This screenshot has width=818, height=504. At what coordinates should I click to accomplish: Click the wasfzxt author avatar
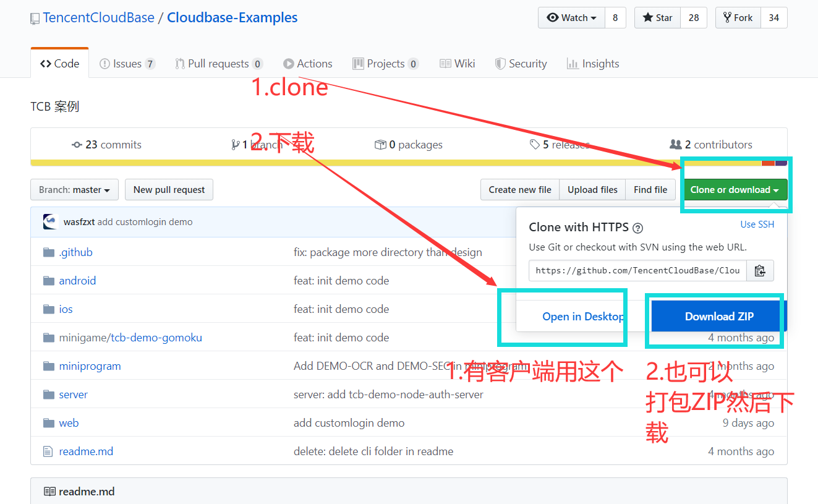point(51,221)
